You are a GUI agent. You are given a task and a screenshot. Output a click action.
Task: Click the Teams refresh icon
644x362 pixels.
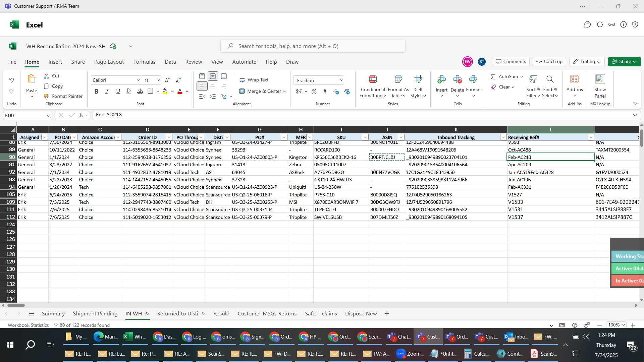tap(600, 24)
